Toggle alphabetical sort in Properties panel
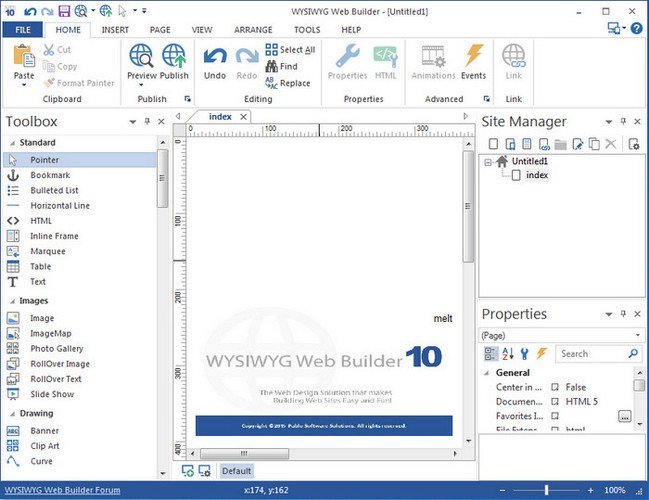649x500 pixels. (x=508, y=353)
